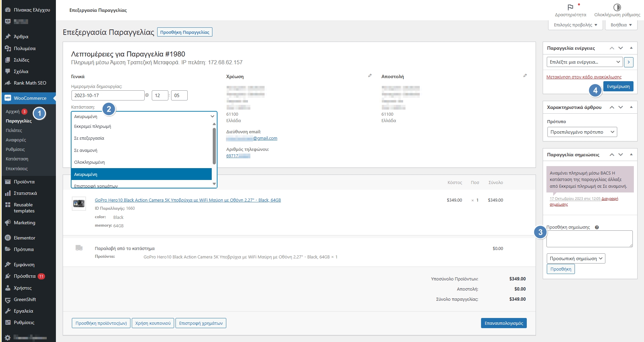Click the status dropdown list scrollbar

[x=214, y=146]
